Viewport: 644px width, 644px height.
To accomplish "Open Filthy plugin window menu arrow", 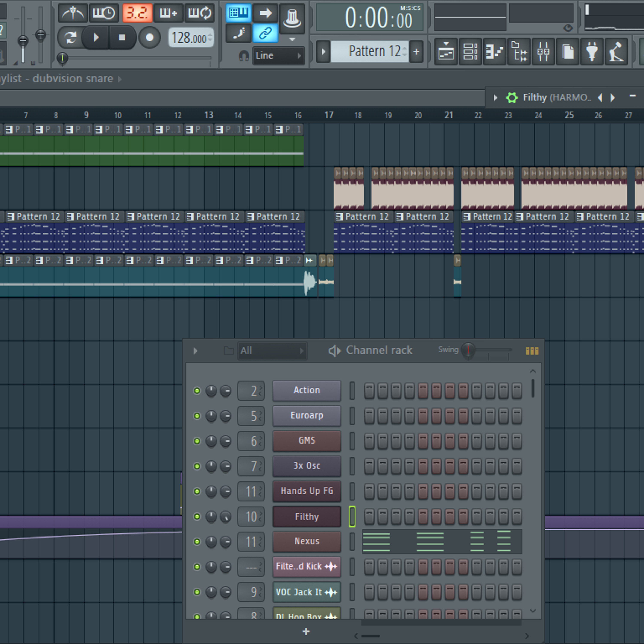I will pos(495,98).
